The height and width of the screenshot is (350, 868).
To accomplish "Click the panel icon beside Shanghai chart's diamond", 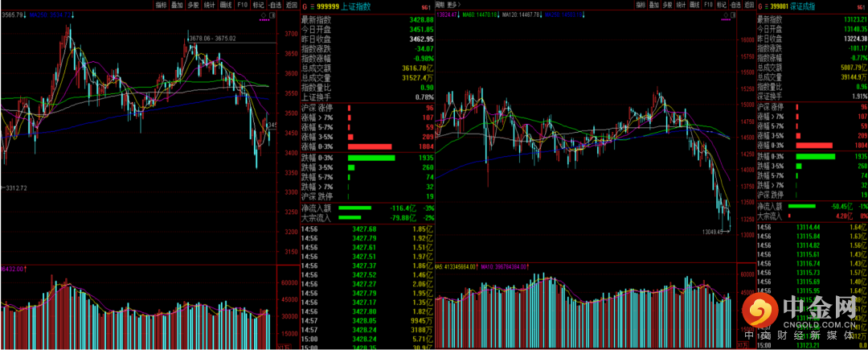I will click(272, 15).
